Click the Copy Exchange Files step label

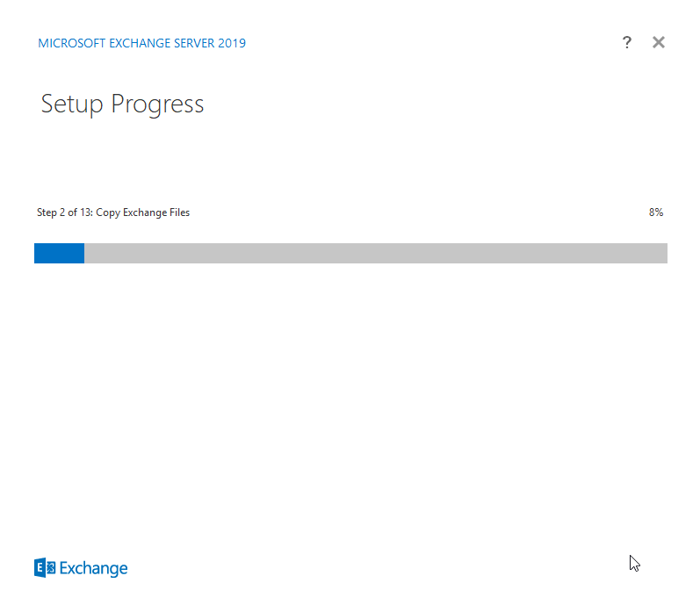pyautogui.click(x=143, y=212)
